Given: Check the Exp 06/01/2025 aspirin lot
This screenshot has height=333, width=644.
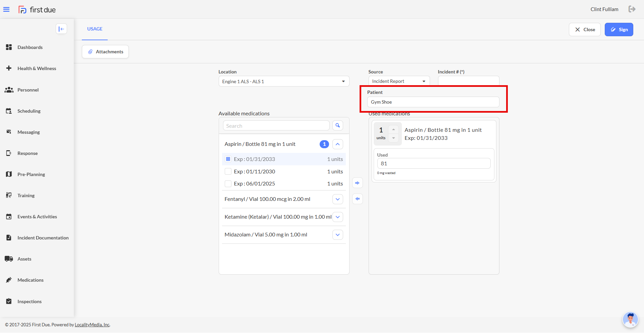Looking at the screenshot, I should click(x=228, y=184).
